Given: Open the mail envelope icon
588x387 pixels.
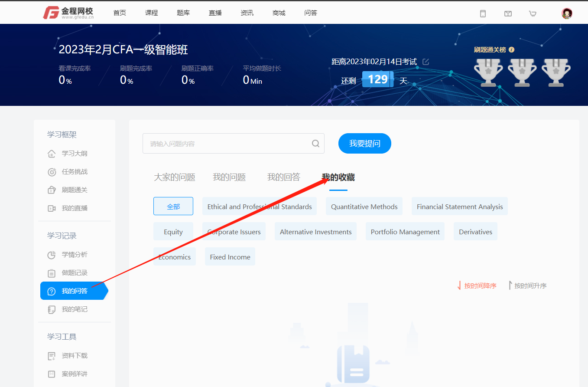Looking at the screenshot, I should tap(508, 13).
